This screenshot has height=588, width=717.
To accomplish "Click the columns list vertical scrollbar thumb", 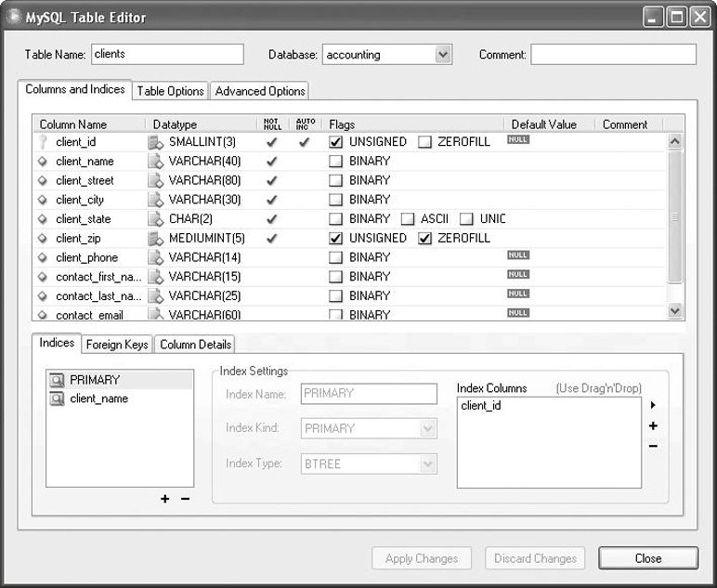I will coord(675,217).
